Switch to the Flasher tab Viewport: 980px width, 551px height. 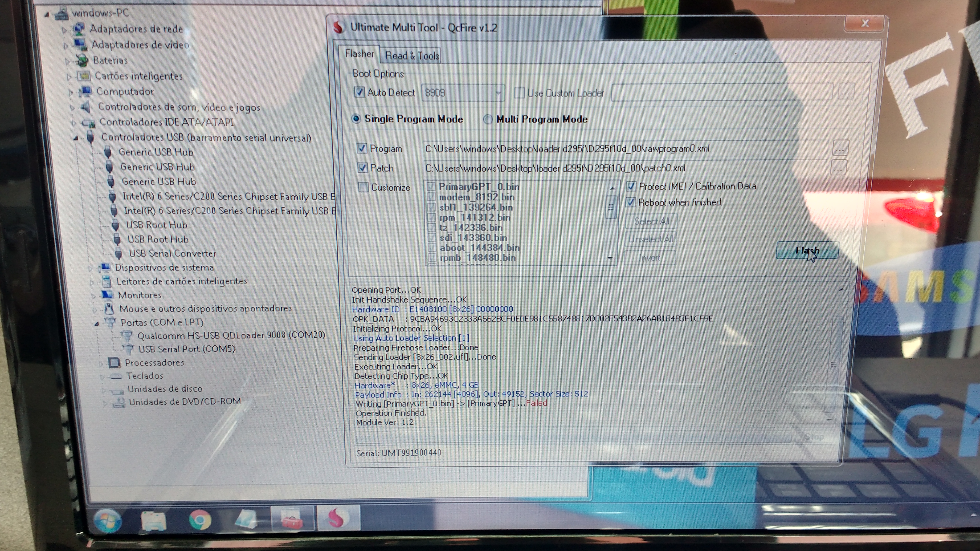coord(359,54)
